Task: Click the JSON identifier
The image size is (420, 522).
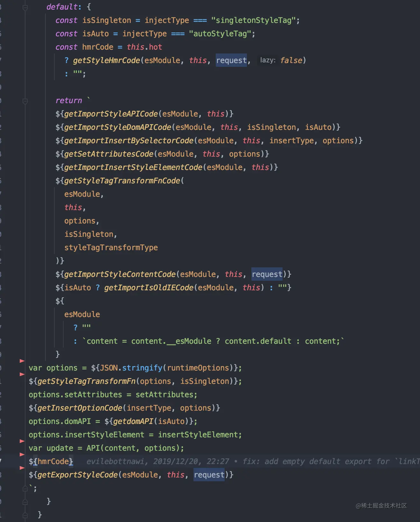Action: point(109,368)
